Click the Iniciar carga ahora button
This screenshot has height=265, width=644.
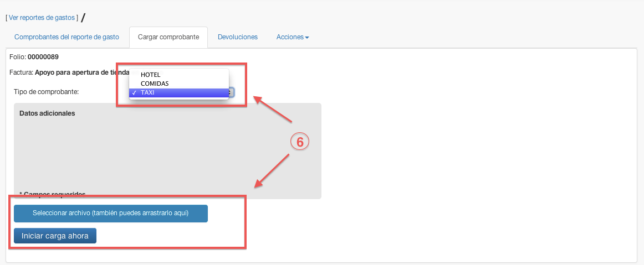click(55, 236)
